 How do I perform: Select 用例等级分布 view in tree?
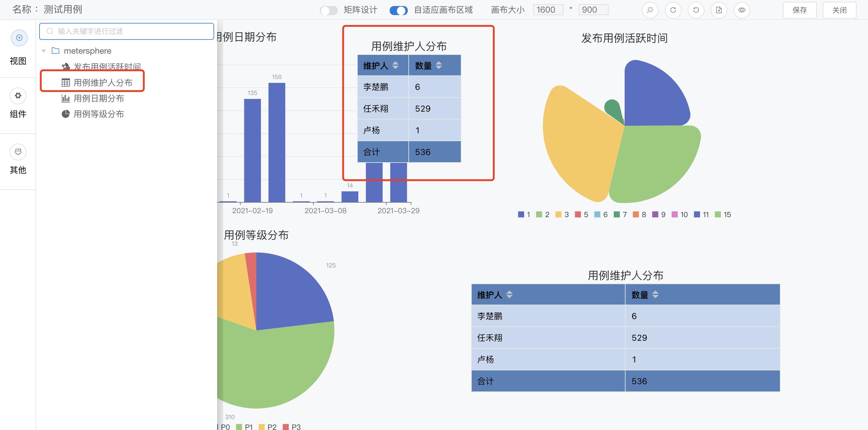click(98, 114)
